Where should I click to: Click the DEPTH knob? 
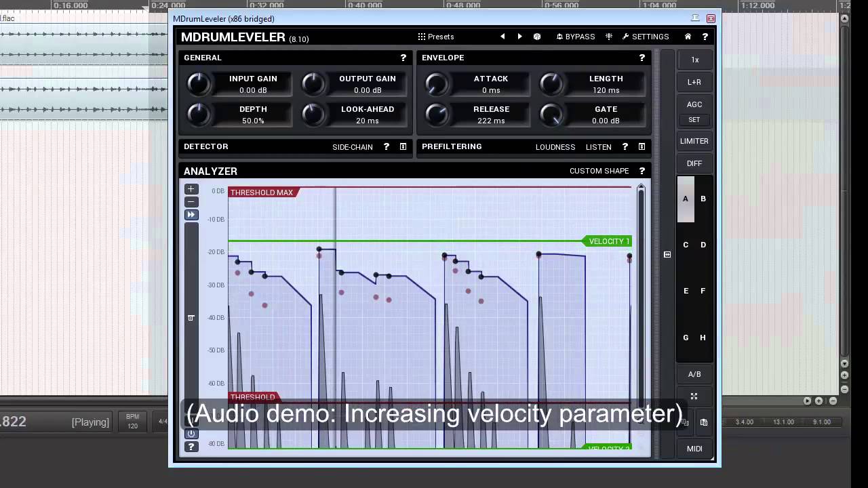[199, 115]
